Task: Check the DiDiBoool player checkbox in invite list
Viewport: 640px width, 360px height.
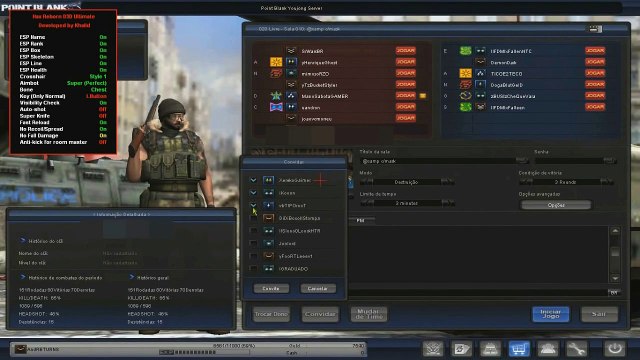Action: pos(253,218)
